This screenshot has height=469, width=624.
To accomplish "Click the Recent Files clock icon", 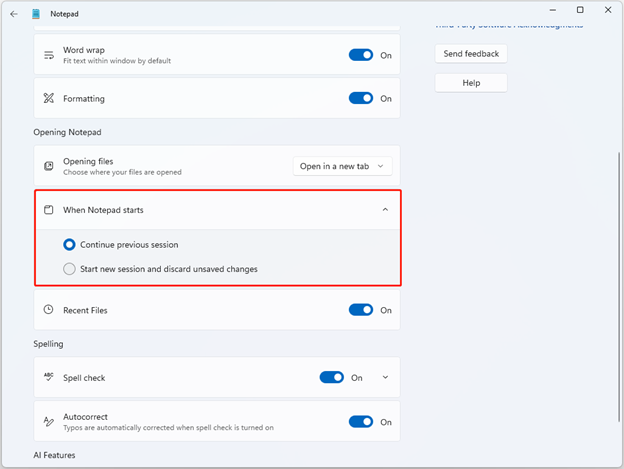I will pyautogui.click(x=49, y=310).
